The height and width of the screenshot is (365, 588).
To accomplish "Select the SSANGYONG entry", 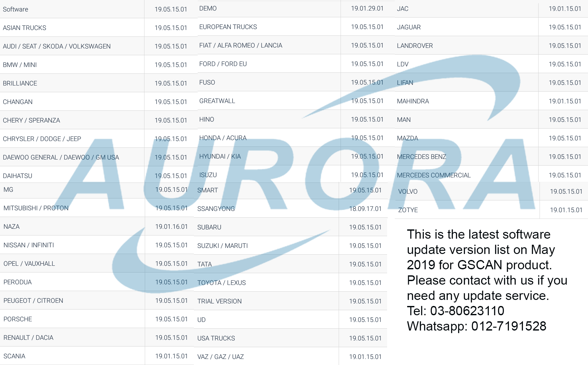I will click(x=216, y=209).
